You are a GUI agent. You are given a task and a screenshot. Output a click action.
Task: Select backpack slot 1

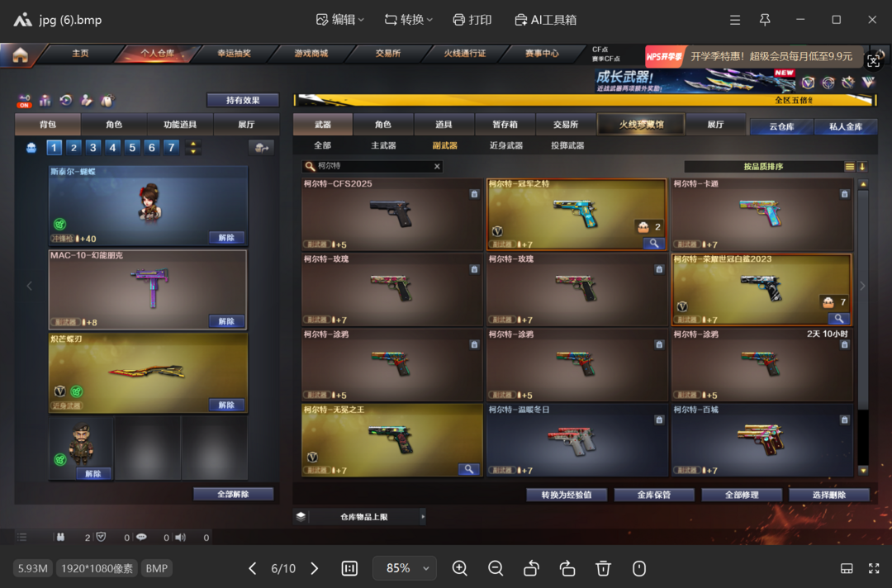tap(54, 148)
